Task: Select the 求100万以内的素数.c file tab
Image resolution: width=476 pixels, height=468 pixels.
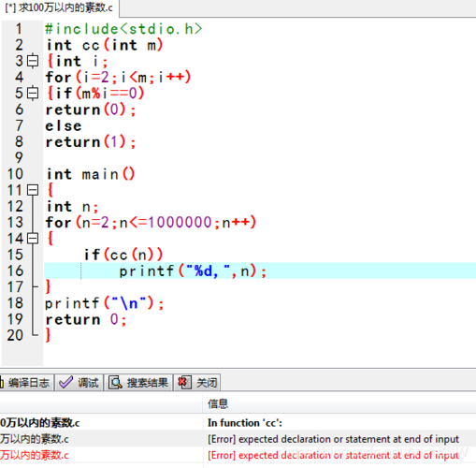Action: (x=59, y=7)
